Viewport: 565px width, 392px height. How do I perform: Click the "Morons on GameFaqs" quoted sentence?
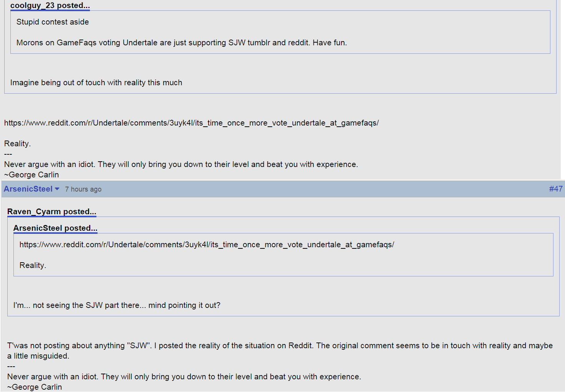click(181, 43)
